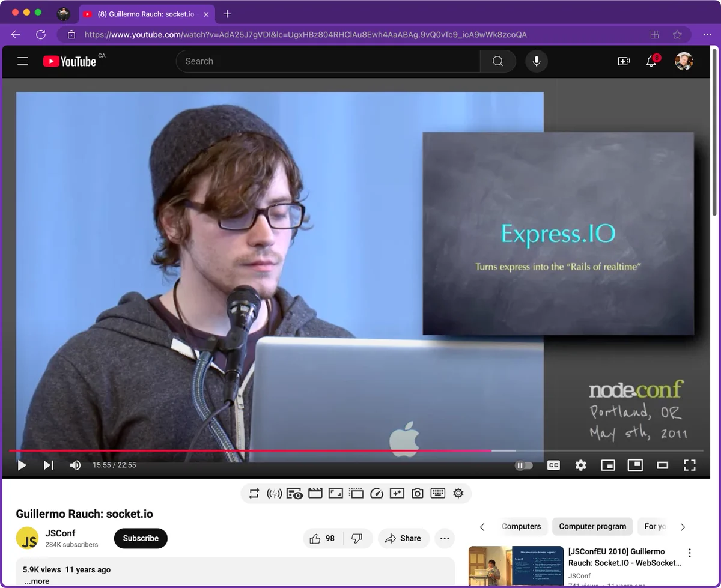Toggle closed captions CC

553,465
